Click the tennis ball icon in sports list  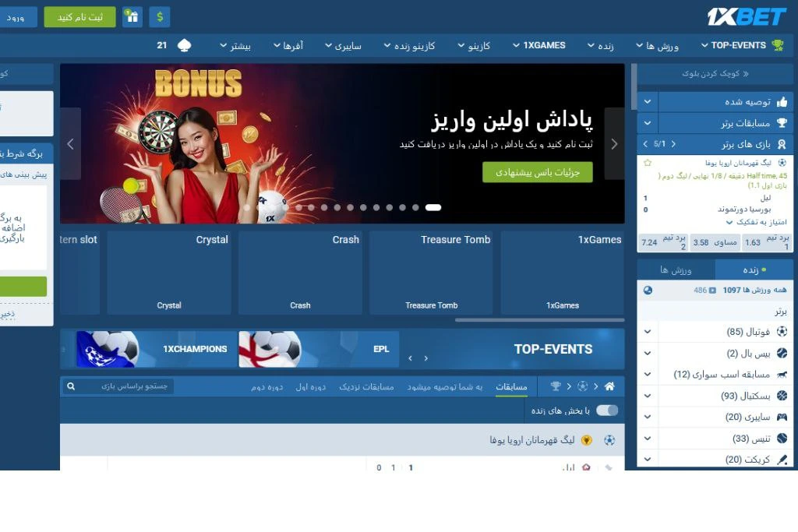tap(782, 438)
